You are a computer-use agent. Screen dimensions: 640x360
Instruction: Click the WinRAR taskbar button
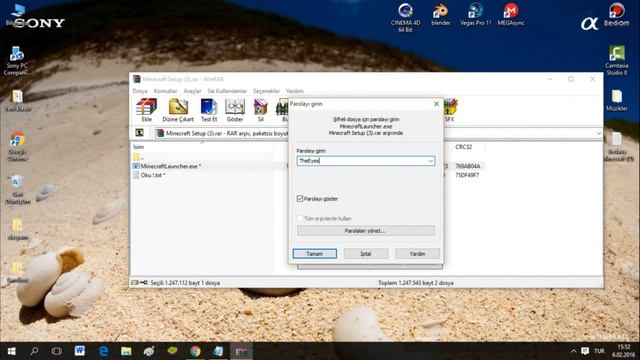click(x=241, y=351)
